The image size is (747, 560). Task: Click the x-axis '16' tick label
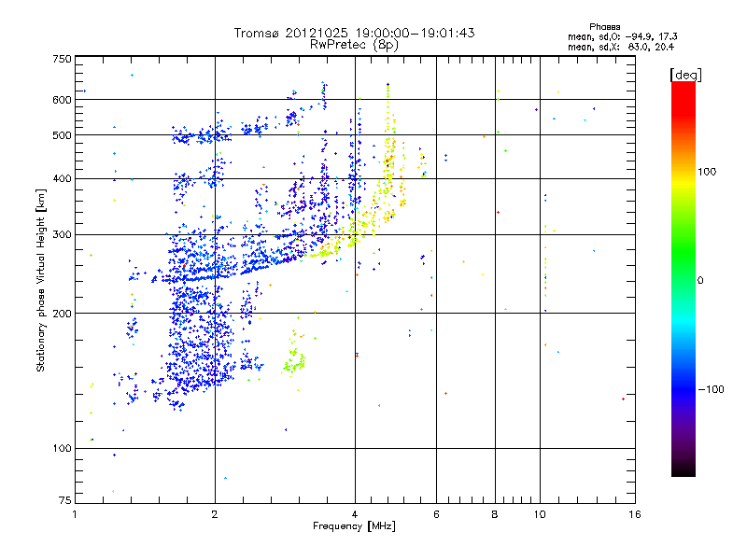click(635, 514)
